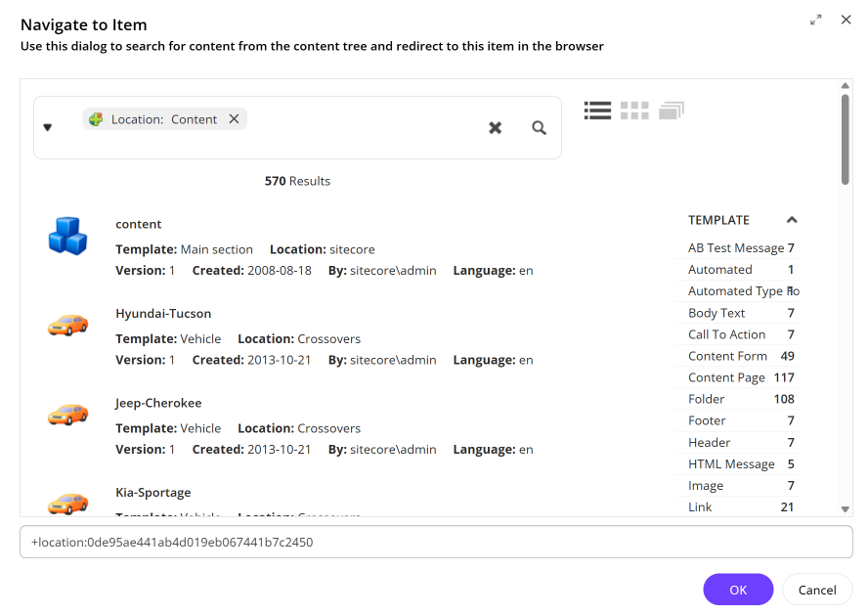
Task: Click the Kia-Sportage car icon
Action: pyautogui.click(x=67, y=504)
